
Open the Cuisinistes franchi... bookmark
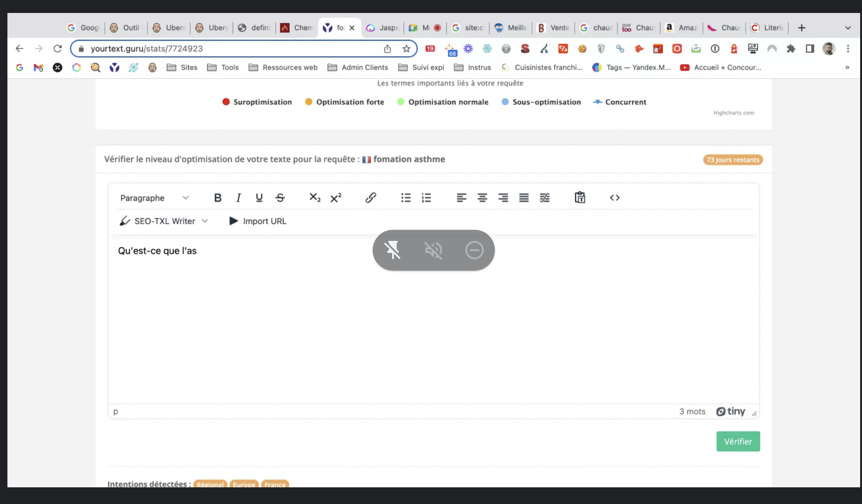tap(542, 68)
